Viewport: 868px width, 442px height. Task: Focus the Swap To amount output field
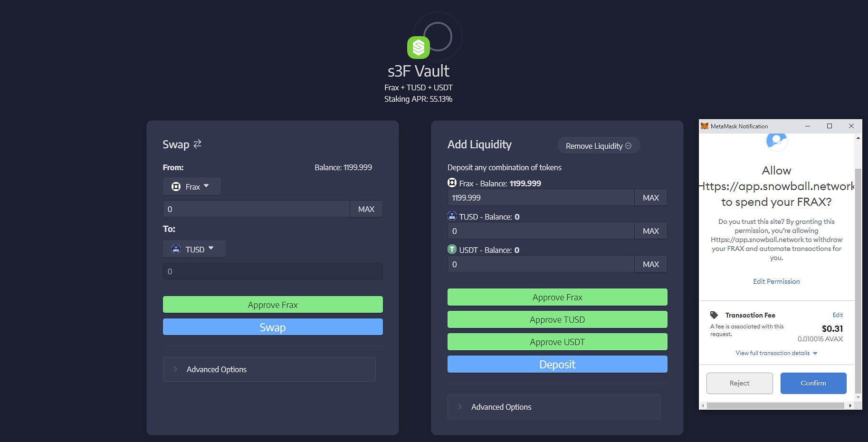273,271
